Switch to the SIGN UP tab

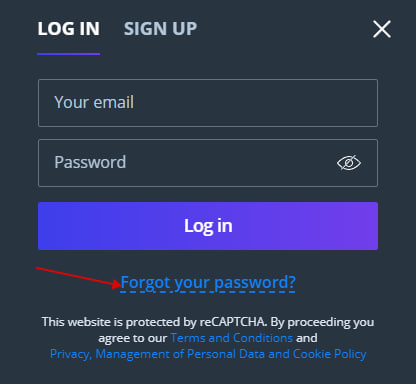point(160,29)
